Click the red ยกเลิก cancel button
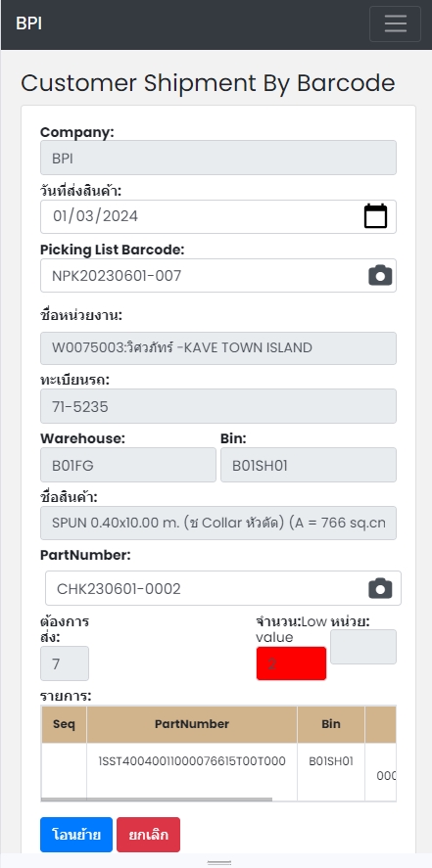This screenshot has width=432, height=868. click(149, 834)
